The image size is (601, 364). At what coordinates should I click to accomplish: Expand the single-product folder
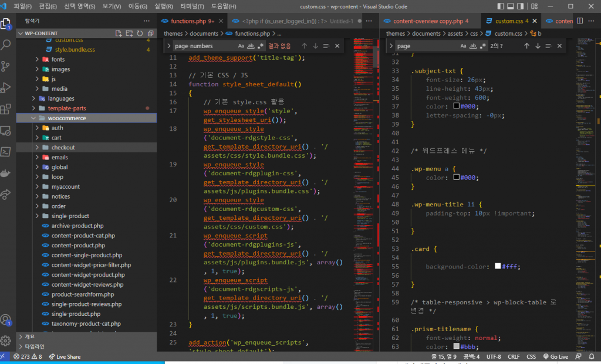(37, 216)
